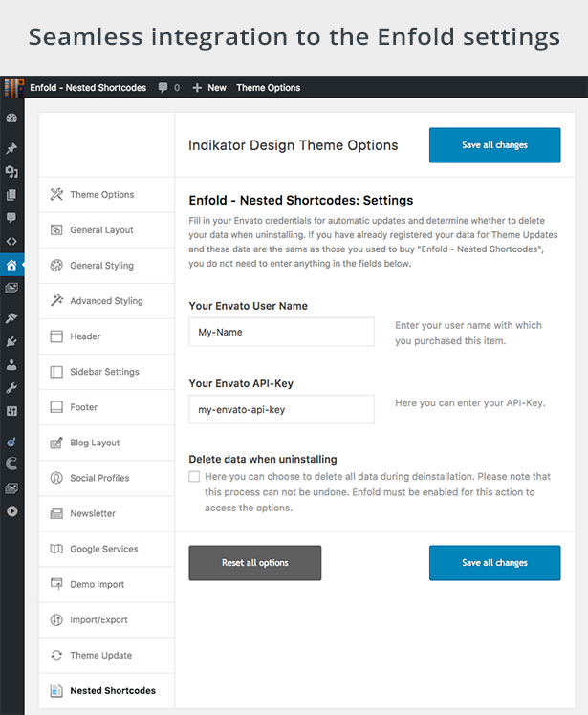
Task: Select the highlighted home icon in the admin sidebar
Action: (x=11, y=265)
